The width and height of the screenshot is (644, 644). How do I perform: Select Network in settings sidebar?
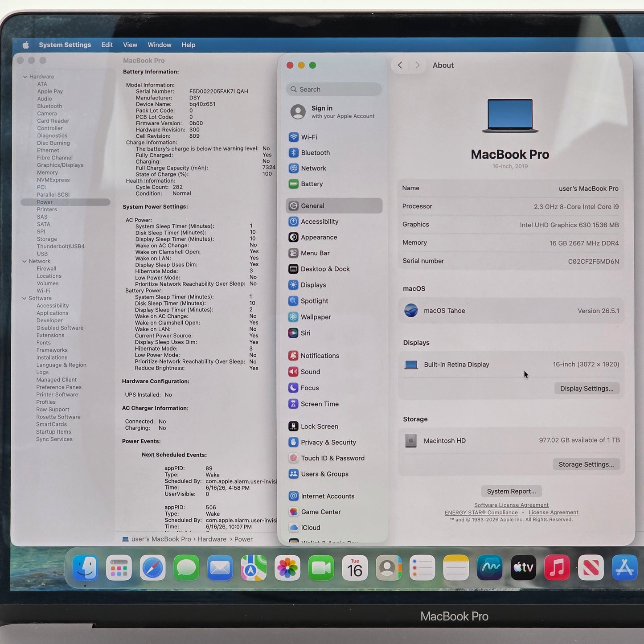point(334,168)
